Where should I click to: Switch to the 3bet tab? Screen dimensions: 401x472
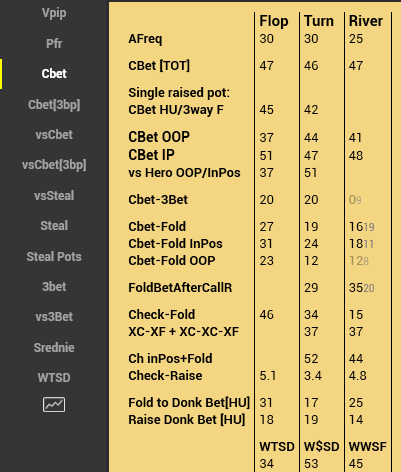tap(54, 287)
